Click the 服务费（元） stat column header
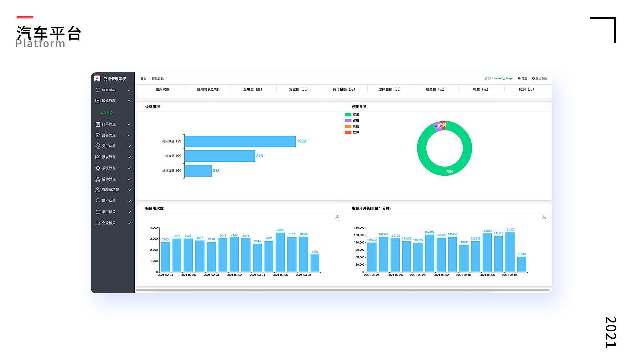The image size is (633, 364). click(x=435, y=89)
